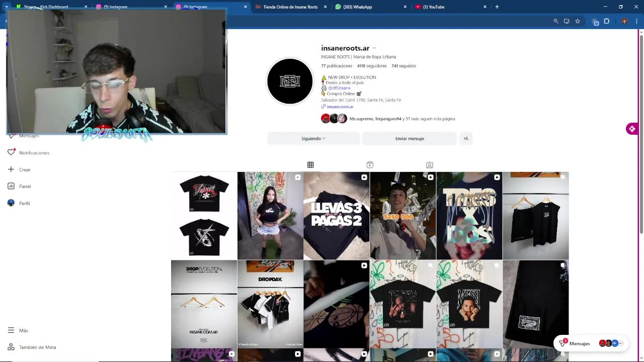Viewport: 644px width, 362px height.
Task: Open the Notificaciones heart icon
Action: tap(11, 152)
